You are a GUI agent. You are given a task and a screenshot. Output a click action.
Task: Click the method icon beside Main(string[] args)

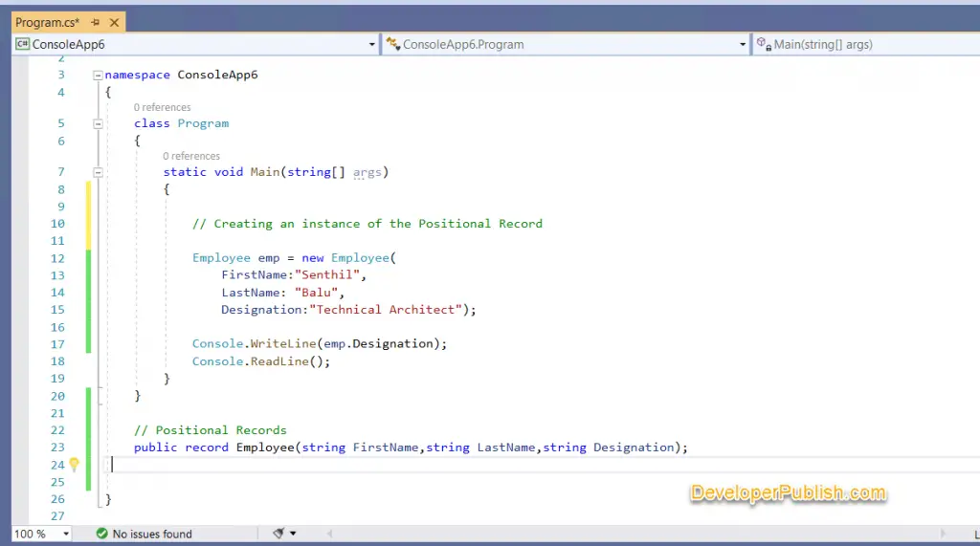tap(764, 44)
